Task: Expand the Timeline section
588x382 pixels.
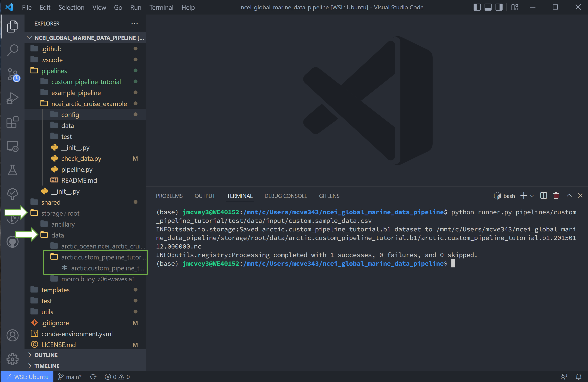Action: [x=85, y=366]
